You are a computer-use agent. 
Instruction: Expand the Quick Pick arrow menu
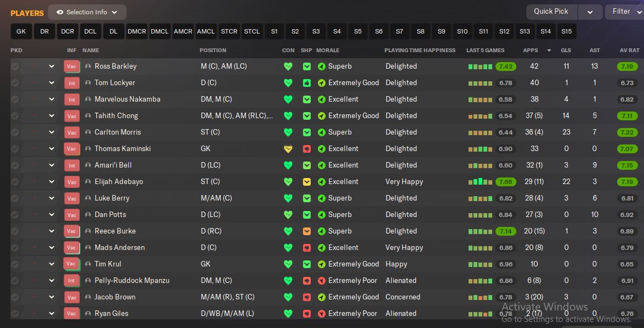click(x=590, y=12)
